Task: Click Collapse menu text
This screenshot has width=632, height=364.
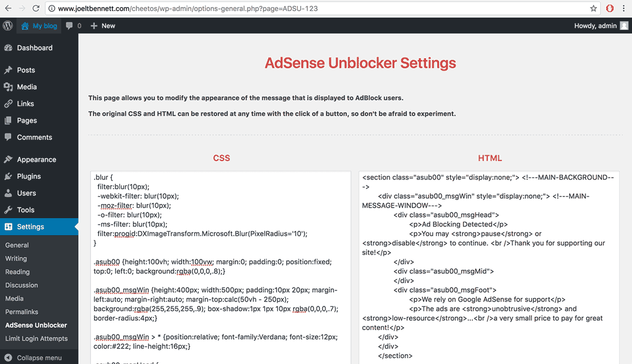Action: (x=39, y=358)
